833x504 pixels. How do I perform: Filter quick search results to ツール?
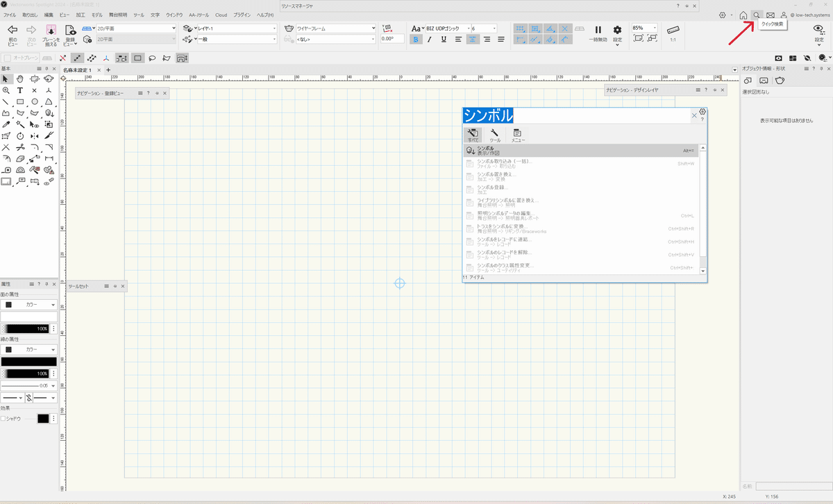[495, 135]
